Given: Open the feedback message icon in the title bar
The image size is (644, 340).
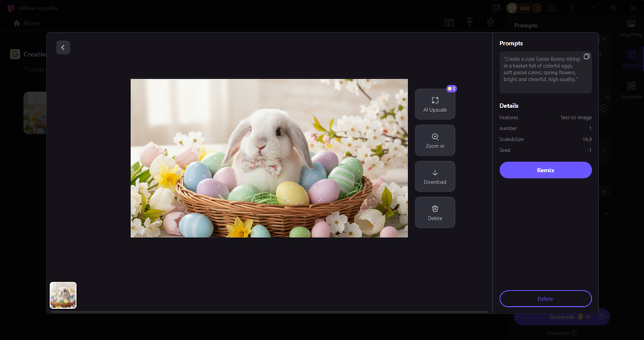Looking at the screenshot, I should [497, 8].
